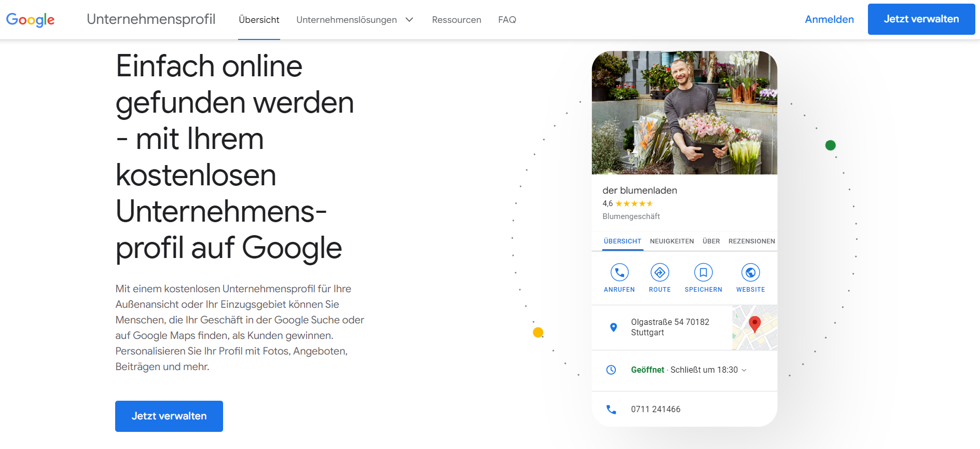
Task: Select the REZENSIONEN tab
Action: (x=752, y=241)
